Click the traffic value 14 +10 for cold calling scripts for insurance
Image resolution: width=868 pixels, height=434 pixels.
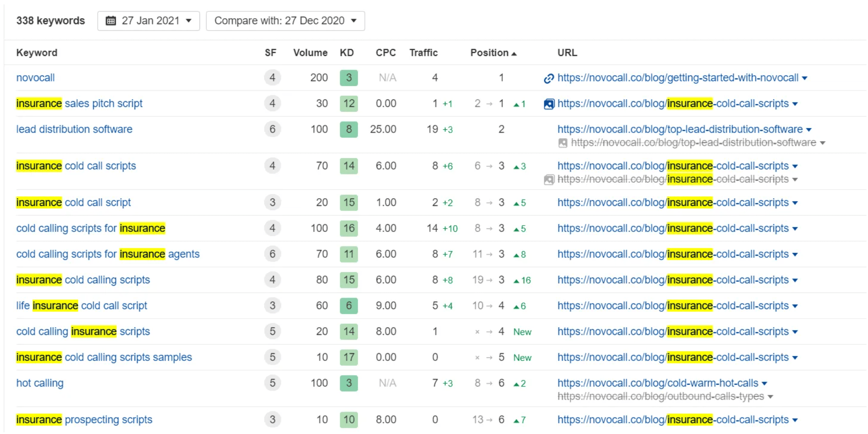(x=442, y=228)
